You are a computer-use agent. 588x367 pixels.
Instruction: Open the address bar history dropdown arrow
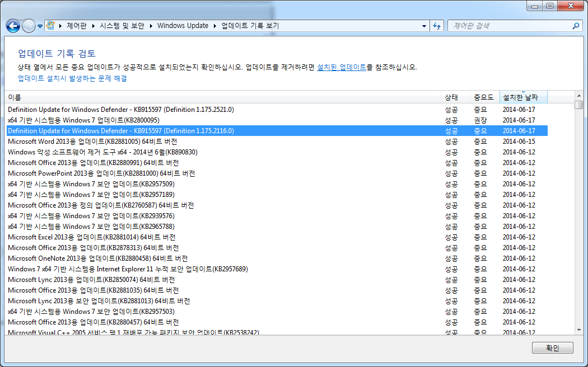pyautogui.click(x=424, y=26)
